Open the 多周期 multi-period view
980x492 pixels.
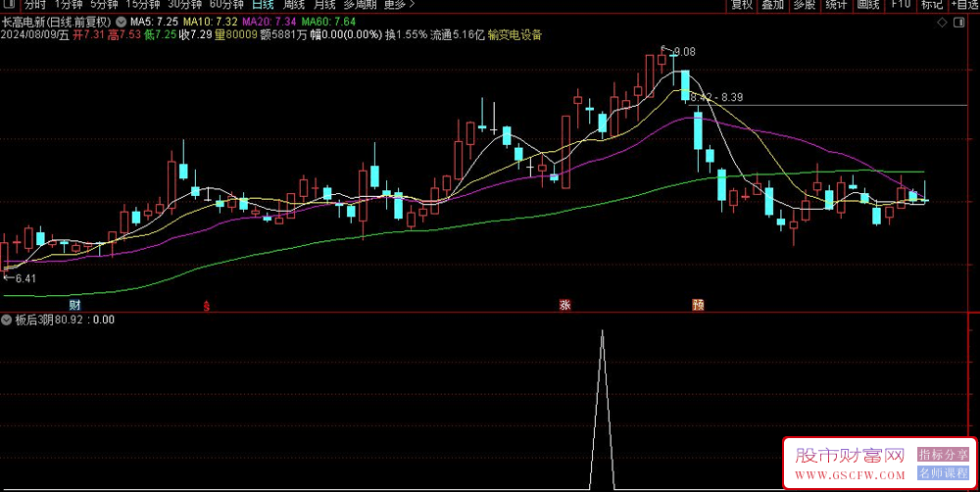360,4
